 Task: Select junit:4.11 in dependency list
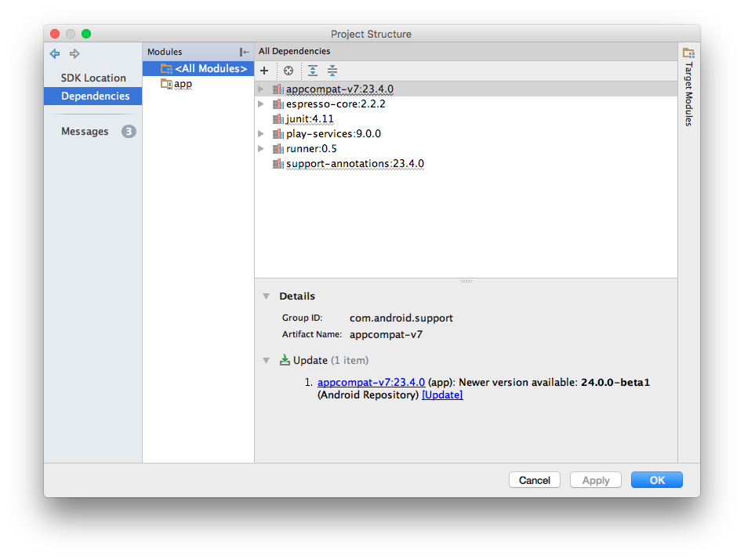pyautogui.click(x=309, y=119)
